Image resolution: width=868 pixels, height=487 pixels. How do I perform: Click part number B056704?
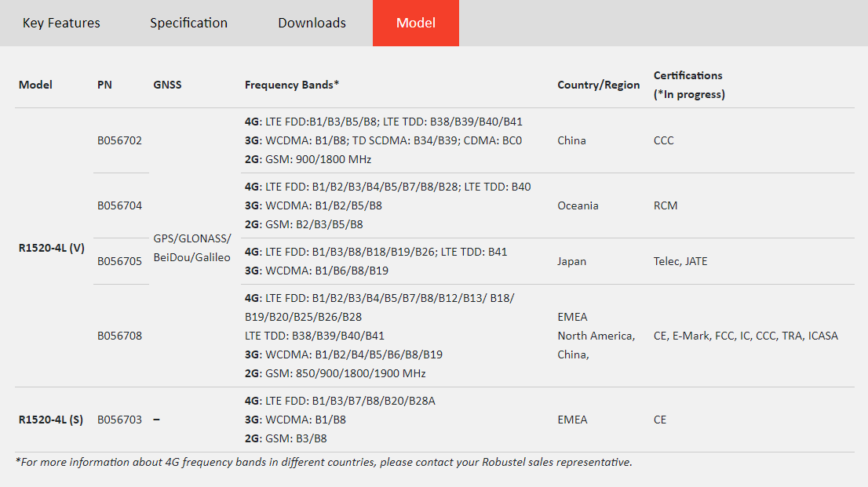tap(119, 206)
